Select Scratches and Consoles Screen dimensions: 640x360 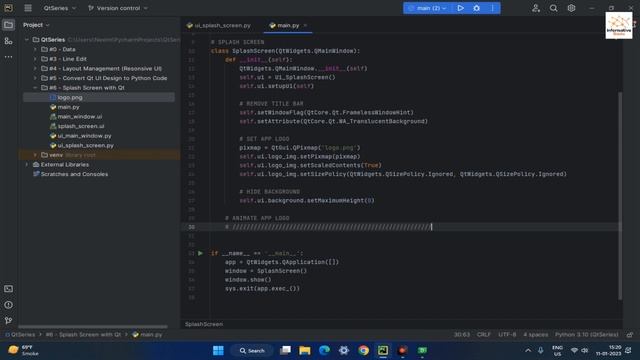pyautogui.click(x=70, y=174)
